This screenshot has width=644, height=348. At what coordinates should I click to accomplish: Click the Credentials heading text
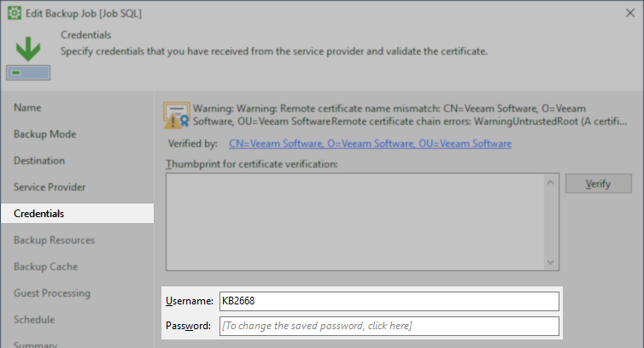[86, 35]
